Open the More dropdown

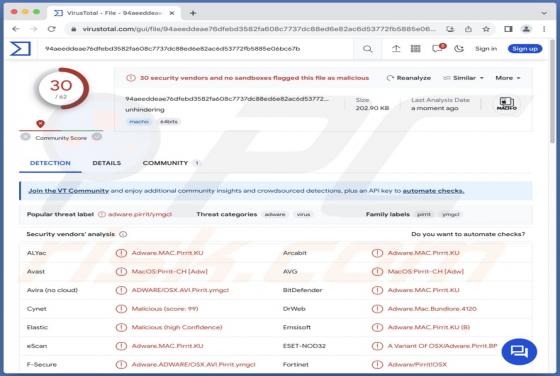(x=508, y=78)
